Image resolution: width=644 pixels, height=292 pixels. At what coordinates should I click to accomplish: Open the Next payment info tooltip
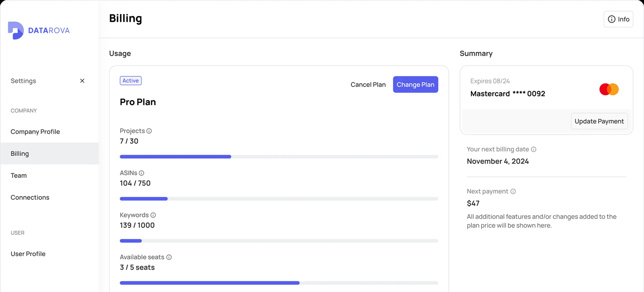[513, 191]
